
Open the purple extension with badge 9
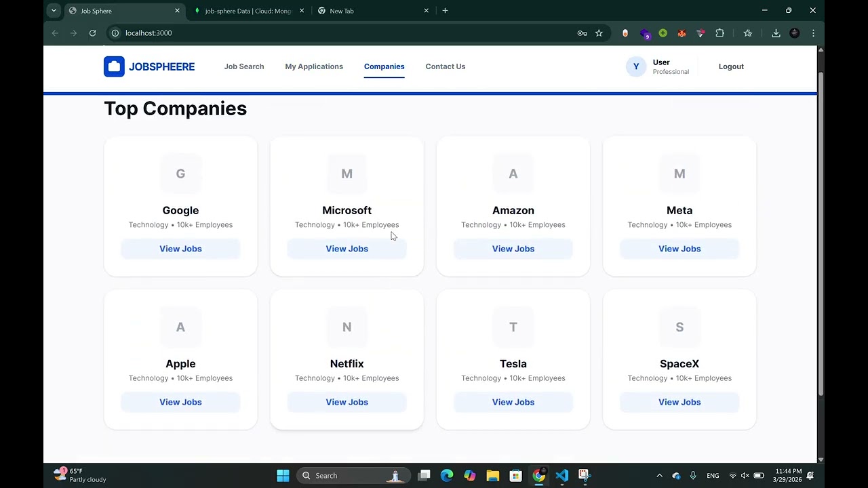[x=645, y=33]
